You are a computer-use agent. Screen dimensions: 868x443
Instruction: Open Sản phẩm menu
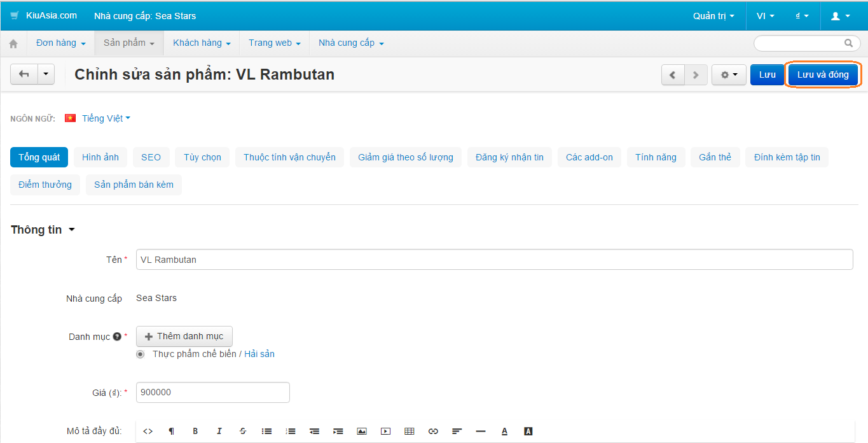coord(129,43)
